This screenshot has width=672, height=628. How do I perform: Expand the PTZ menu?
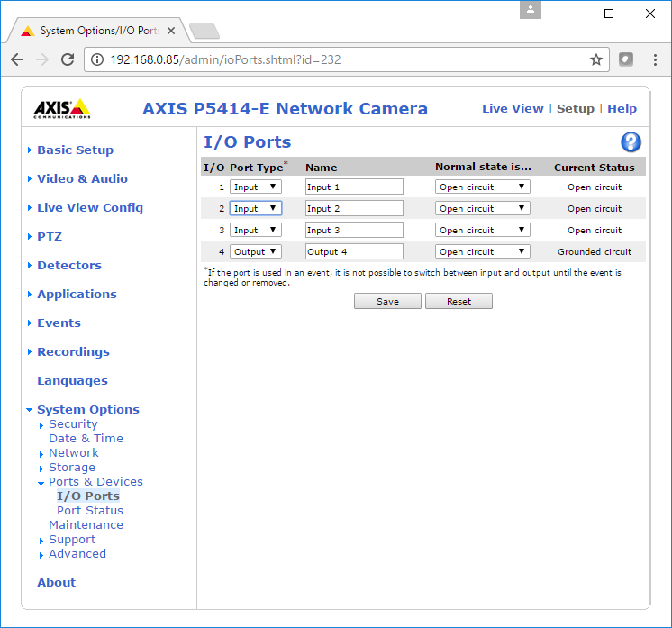pyautogui.click(x=50, y=237)
